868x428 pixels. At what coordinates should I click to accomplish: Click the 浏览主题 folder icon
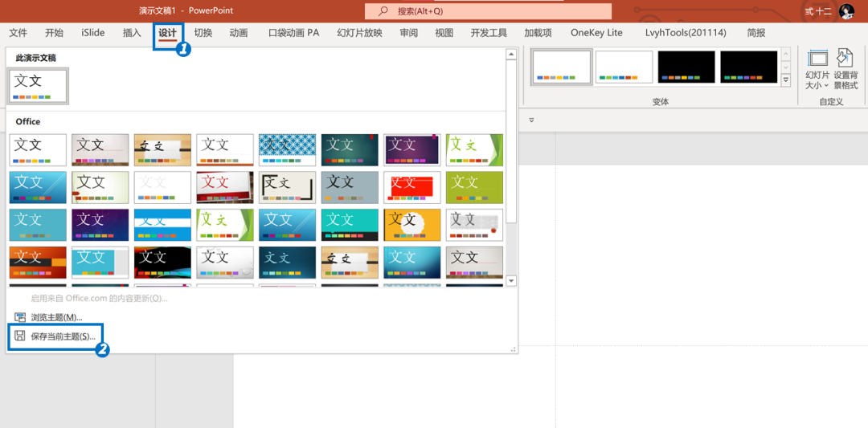20,317
